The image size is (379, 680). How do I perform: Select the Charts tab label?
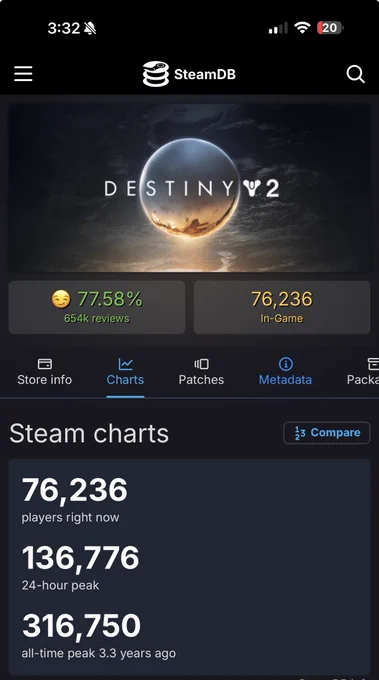[x=125, y=379]
